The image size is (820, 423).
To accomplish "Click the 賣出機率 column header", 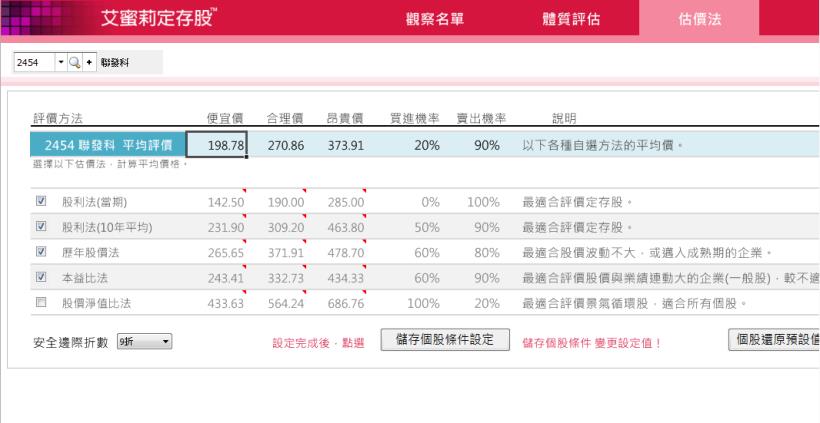I will [481, 119].
